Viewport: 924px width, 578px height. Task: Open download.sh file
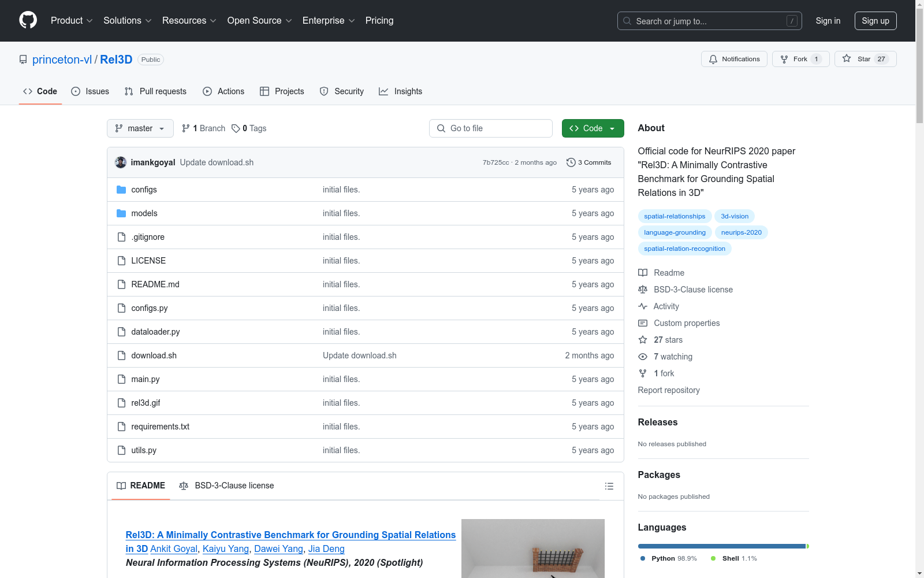point(154,355)
